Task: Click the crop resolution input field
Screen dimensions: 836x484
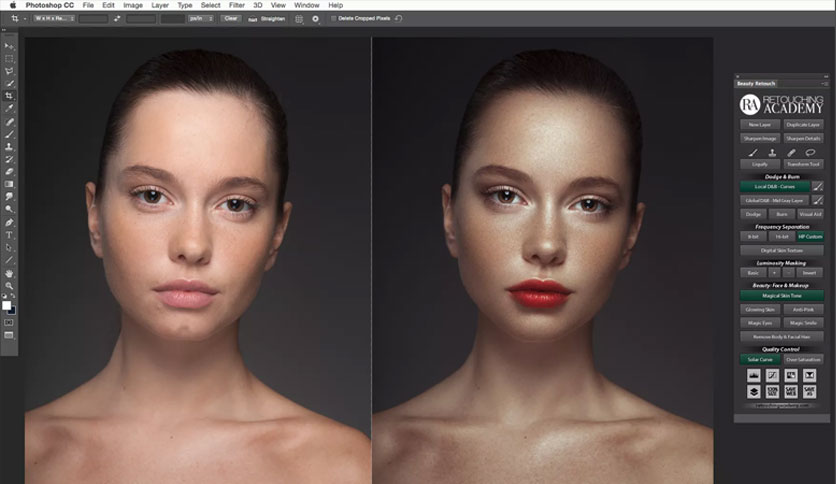Action: point(173,19)
